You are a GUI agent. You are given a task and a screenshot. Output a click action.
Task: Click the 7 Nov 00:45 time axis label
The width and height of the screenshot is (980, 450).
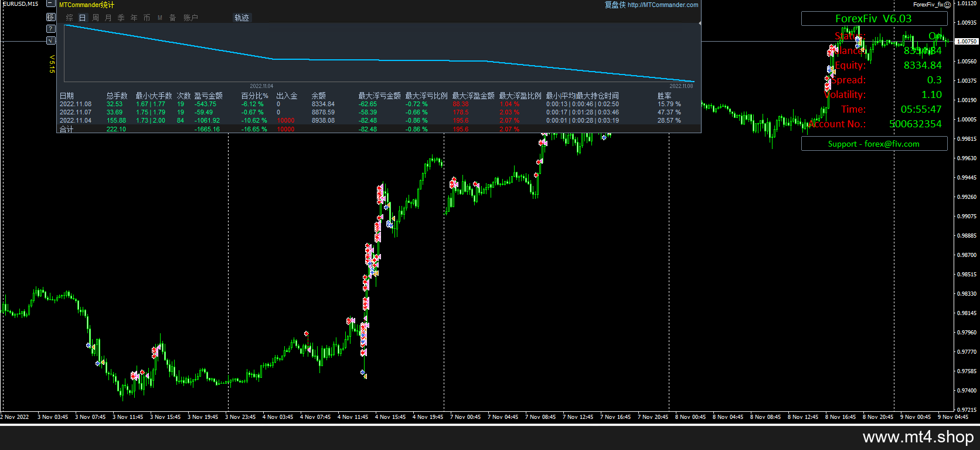[x=465, y=417]
